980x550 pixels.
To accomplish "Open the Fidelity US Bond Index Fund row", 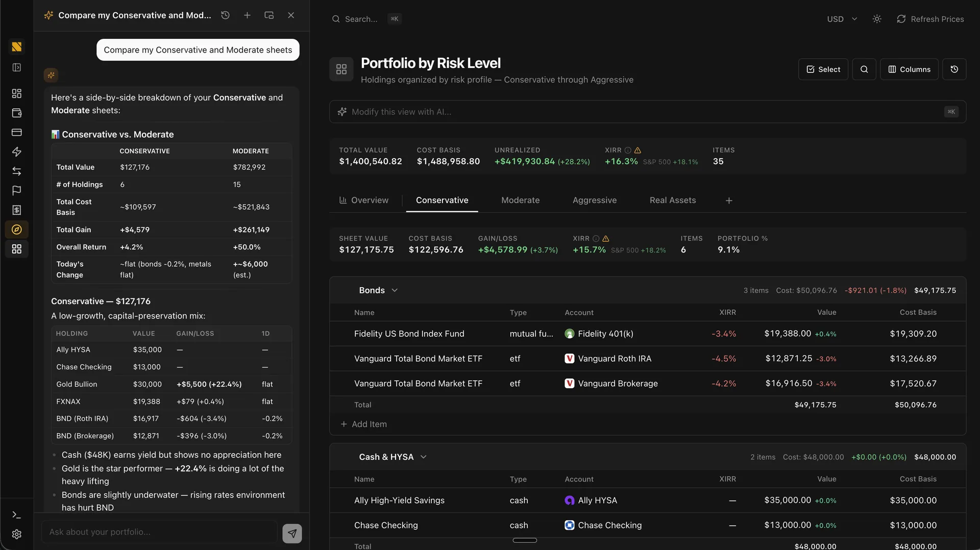I will (x=647, y=334).
